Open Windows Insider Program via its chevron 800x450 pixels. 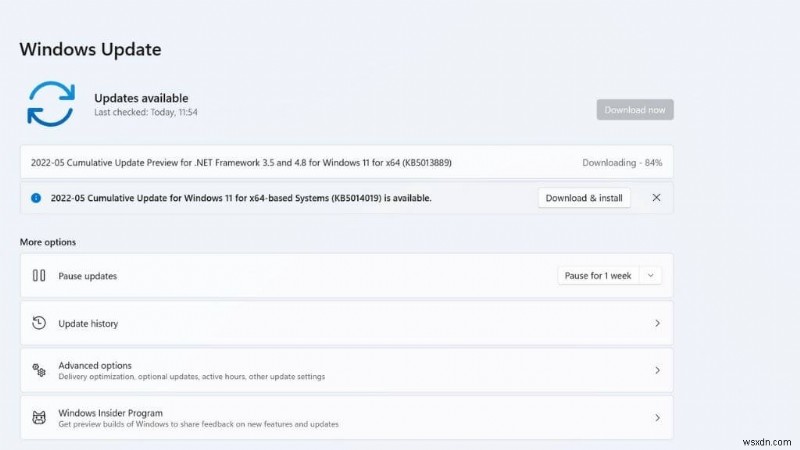657,418
